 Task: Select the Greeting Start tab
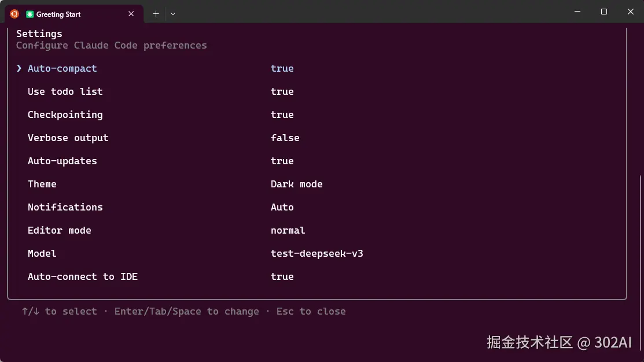[x=74, y=14]
